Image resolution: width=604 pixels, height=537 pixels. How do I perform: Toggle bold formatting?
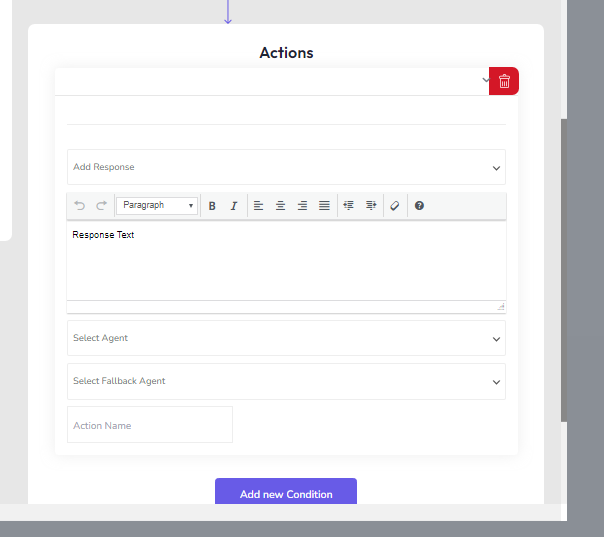(212, 206)
